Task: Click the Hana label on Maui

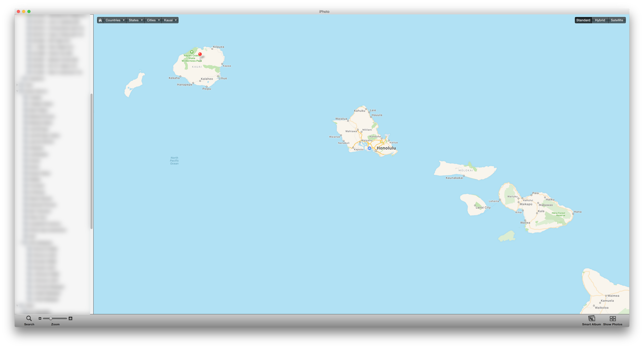Action: (x=578, y=212)
